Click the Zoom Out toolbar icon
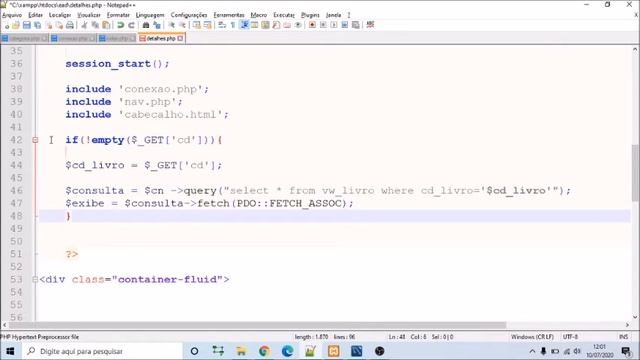640x360 pixels. pyautogui.click(x=182, y=25)
